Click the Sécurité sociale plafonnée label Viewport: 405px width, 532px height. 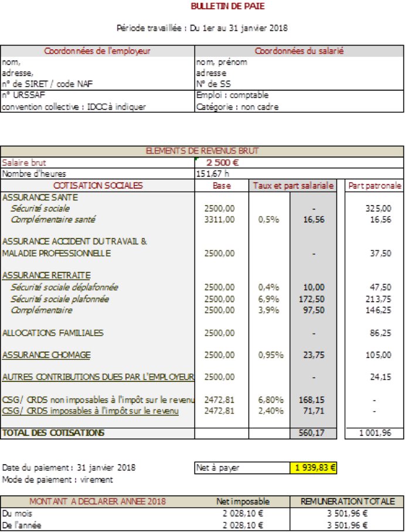(x=60, y=299)
